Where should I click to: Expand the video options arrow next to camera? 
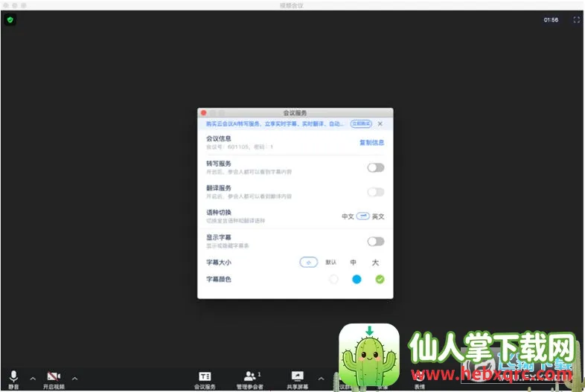point(74,378)
